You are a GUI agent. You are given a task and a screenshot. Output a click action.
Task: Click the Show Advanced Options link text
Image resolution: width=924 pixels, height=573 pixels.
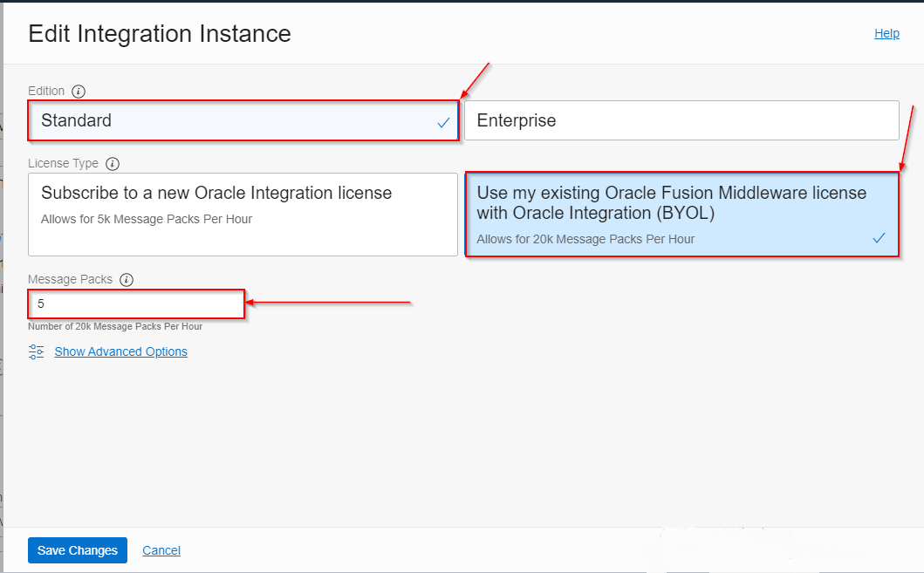pos(120,351)
